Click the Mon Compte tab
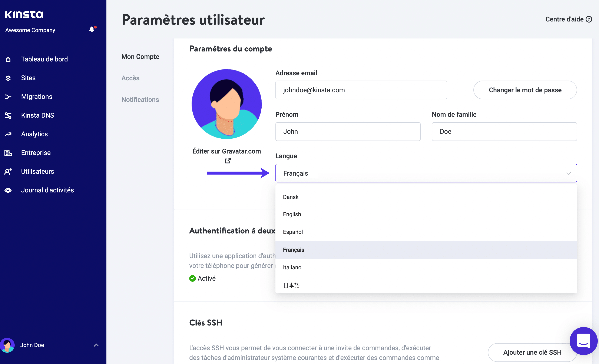The image size is (599, 364). 140,56
